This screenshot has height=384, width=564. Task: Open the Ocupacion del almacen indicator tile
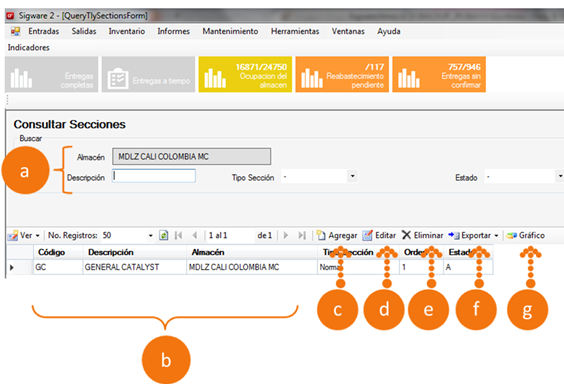(x=245, y=74)
